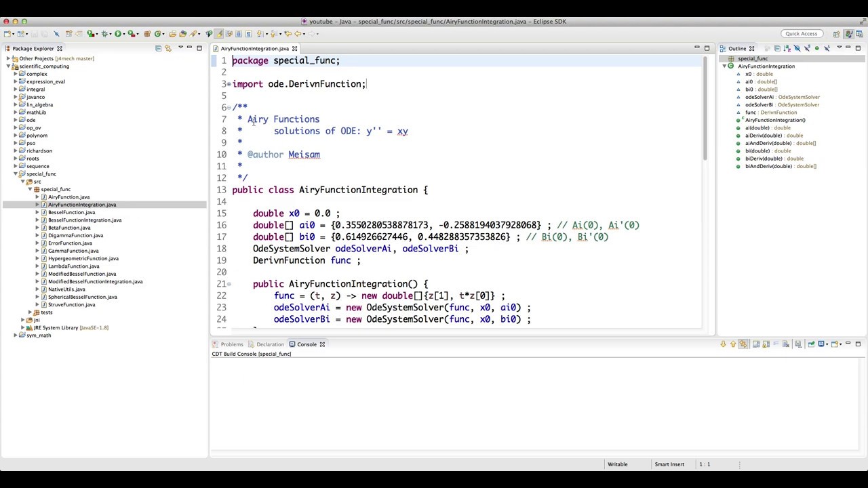868x488 pixels.
Task: Click the Next Annotation toolbar icon
Action: [260, 33]
